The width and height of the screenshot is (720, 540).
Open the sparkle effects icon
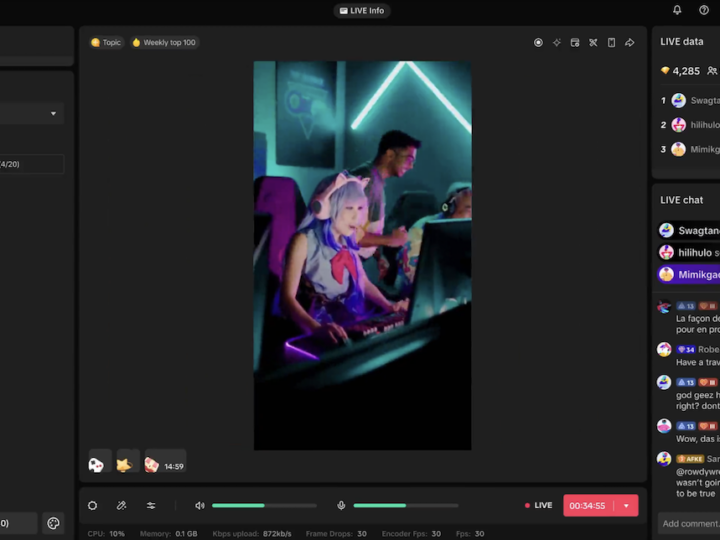(557, 43)
